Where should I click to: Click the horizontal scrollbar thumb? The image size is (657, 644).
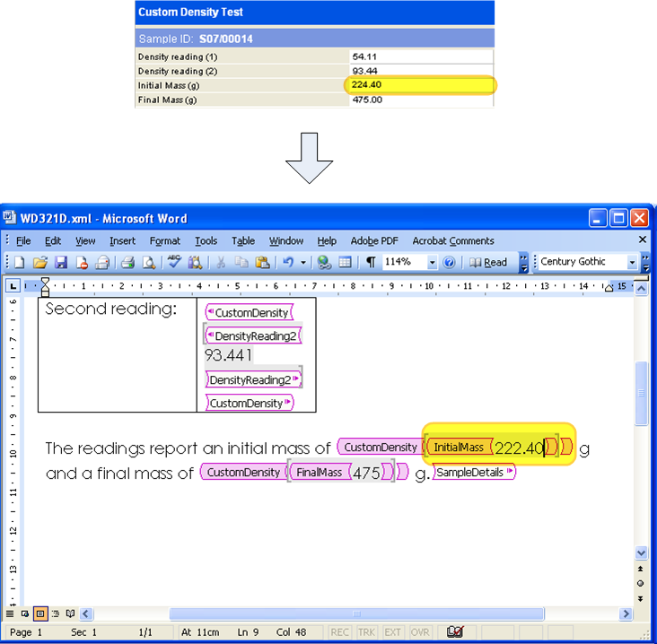pos(356,614)
